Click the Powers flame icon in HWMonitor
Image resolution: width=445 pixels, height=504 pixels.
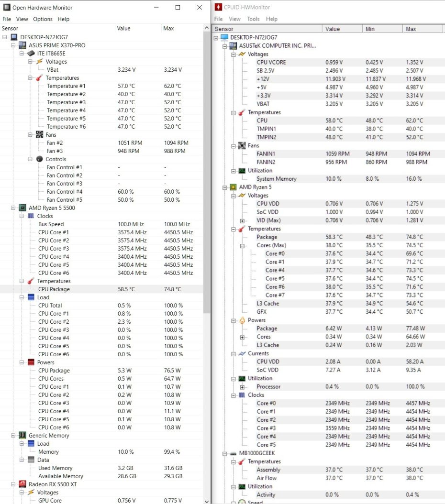point(242,320)
